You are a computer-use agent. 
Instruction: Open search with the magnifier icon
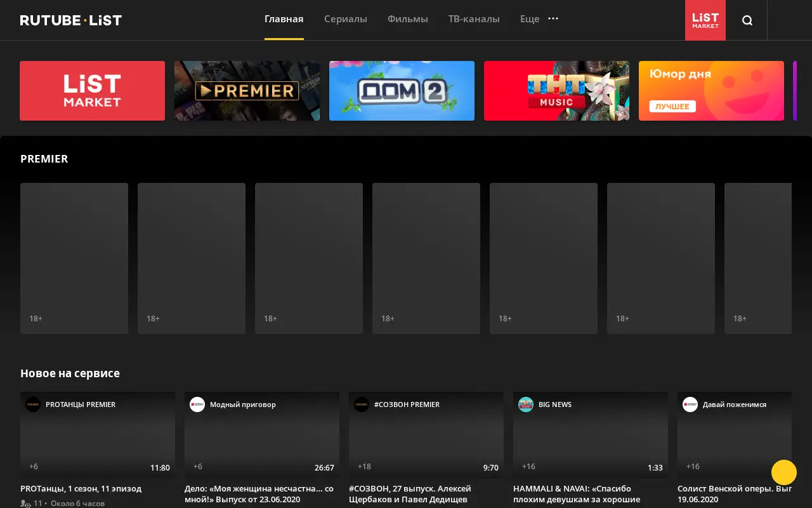[x=747, y=20]
